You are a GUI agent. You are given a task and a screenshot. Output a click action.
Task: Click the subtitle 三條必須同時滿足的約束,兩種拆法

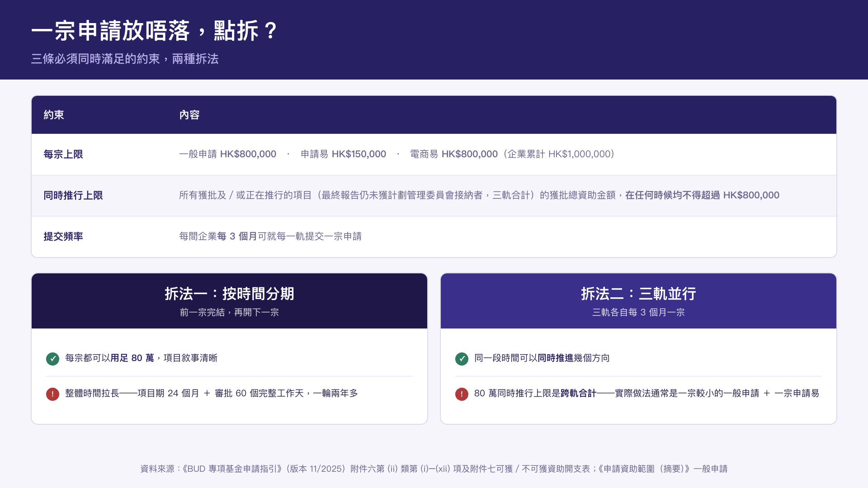pos(125,59)
